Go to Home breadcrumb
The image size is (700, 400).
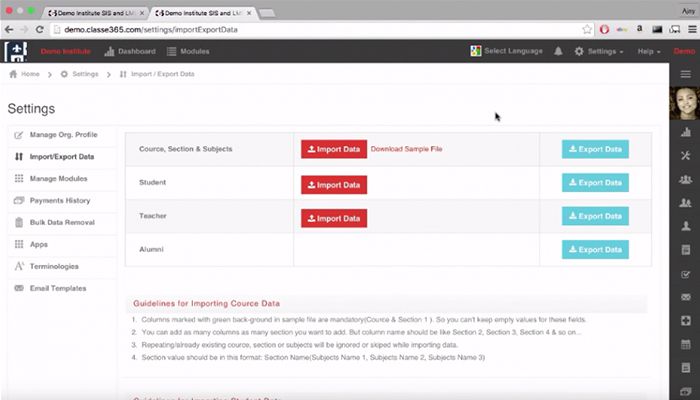click(x=25, y=74)
